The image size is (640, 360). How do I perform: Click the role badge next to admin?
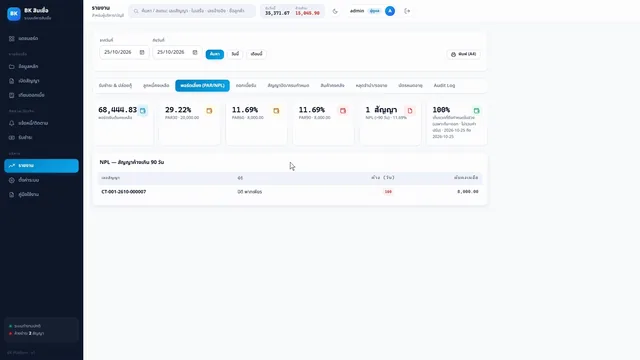374,11
